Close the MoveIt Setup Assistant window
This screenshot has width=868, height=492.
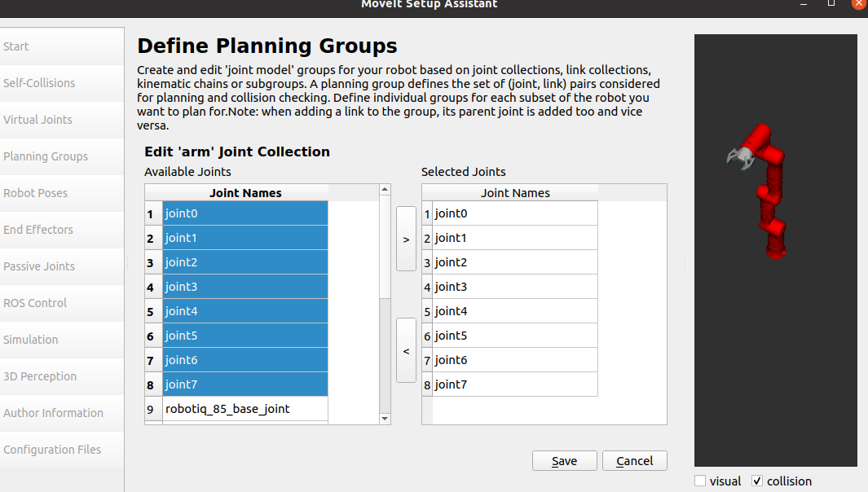[x=859, y=3]
